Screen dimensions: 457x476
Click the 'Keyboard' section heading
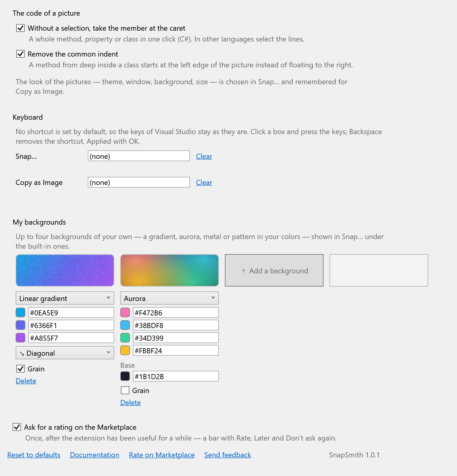coord(28,117)
